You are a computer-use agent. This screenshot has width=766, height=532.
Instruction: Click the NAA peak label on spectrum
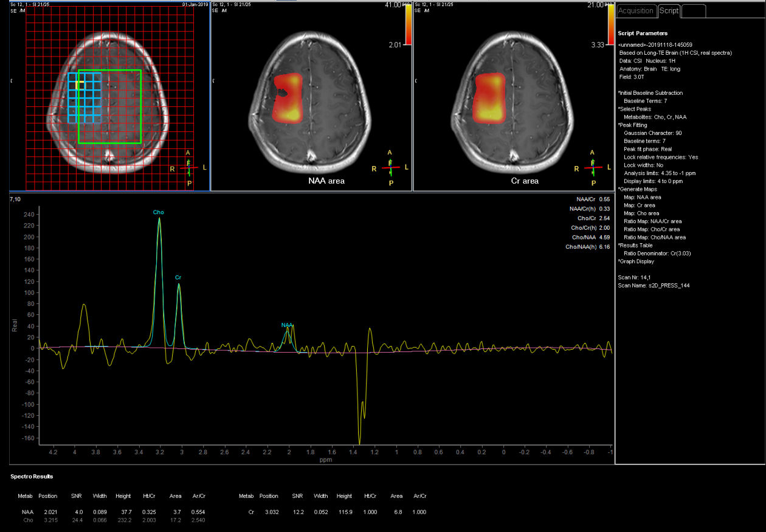pos(287,325)
